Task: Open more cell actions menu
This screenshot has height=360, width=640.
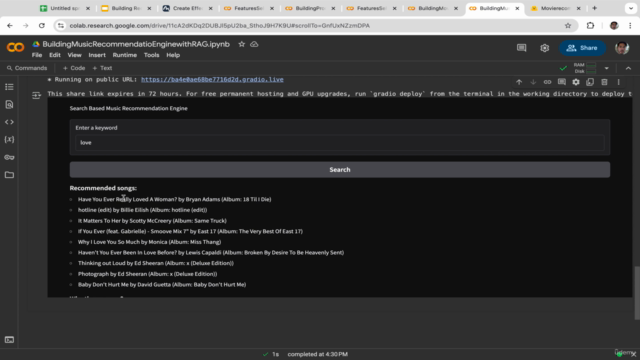Action: pos(619,82)
